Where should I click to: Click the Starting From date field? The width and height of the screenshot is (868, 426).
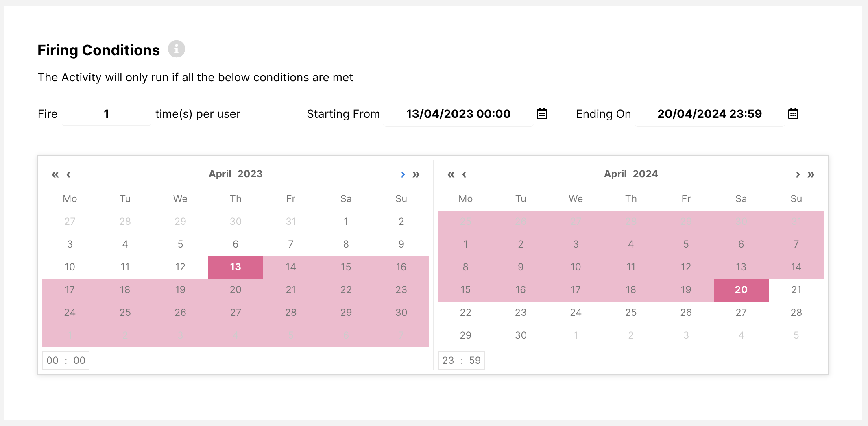point(458,114)
